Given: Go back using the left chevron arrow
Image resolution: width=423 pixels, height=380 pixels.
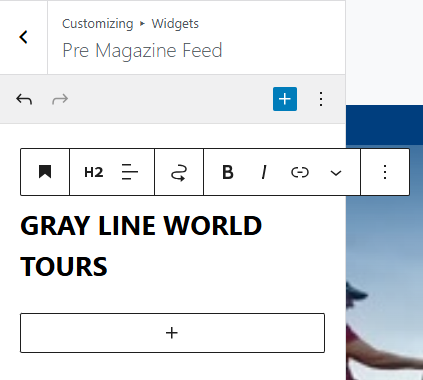Looking at the screenshot, I should pyautogui.click(x=23, y=37).
